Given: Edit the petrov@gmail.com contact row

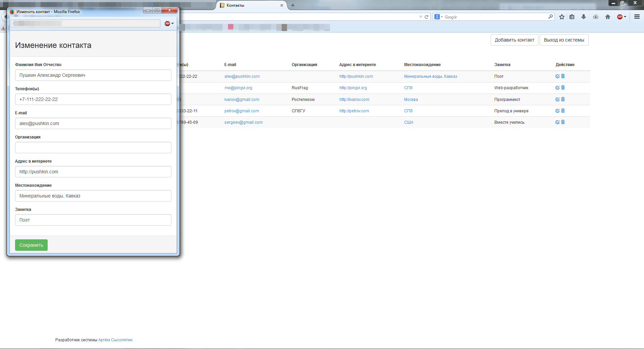Looking at the screenshot, I should 557,111.
